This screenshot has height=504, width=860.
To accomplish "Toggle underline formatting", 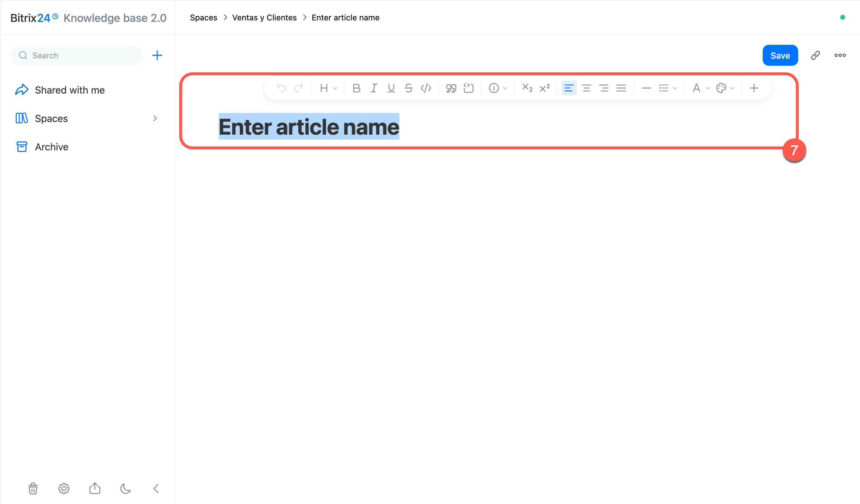I will click(x=391, y=88).
